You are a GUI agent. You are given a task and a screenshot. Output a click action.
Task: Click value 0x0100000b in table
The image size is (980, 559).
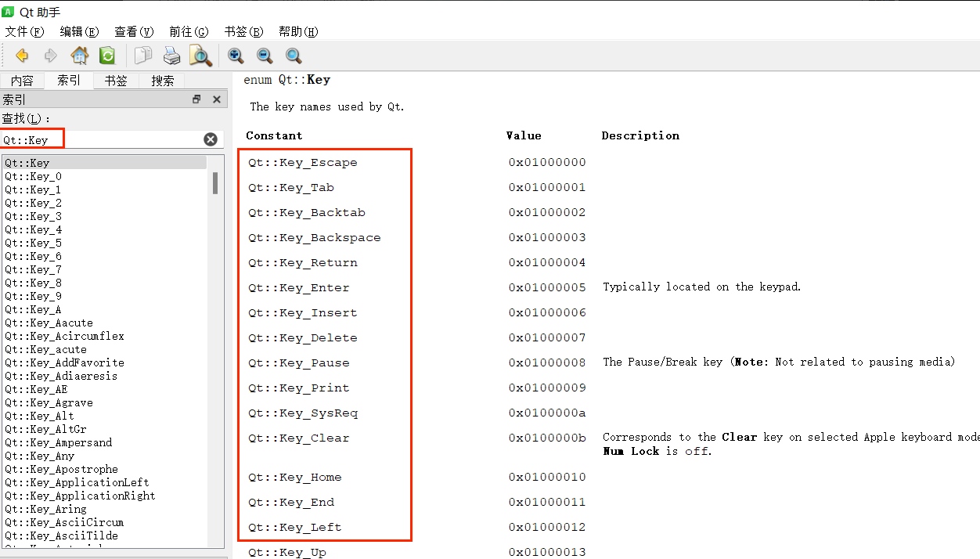coord(547,438)
